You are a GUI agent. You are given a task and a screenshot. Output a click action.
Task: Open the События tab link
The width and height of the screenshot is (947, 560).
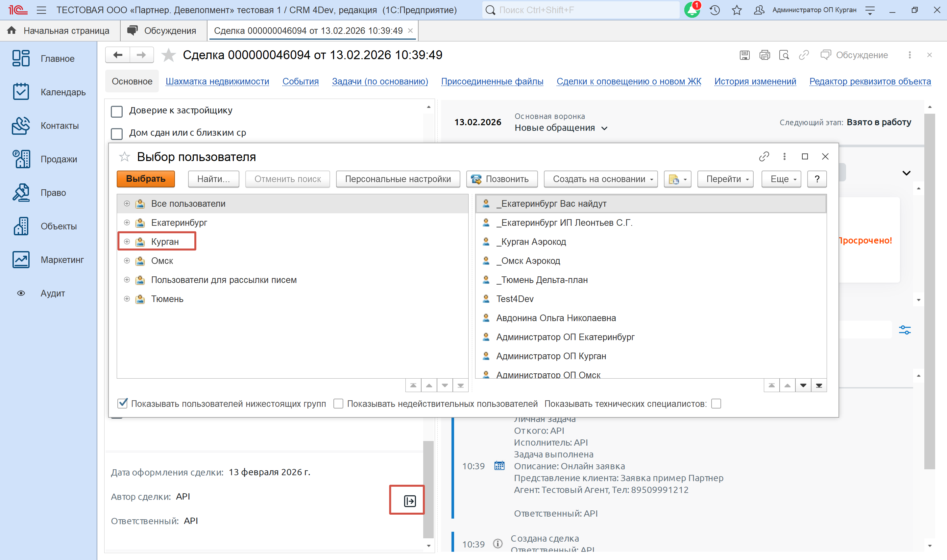300,82
